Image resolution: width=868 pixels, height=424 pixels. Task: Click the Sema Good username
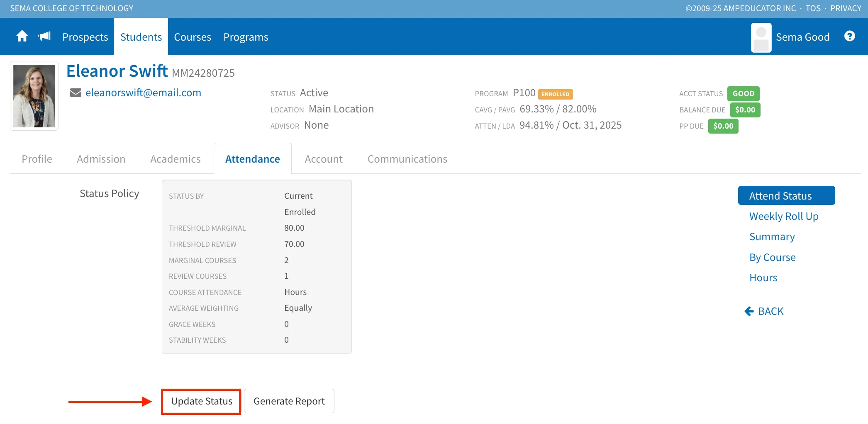coord(802,37)
